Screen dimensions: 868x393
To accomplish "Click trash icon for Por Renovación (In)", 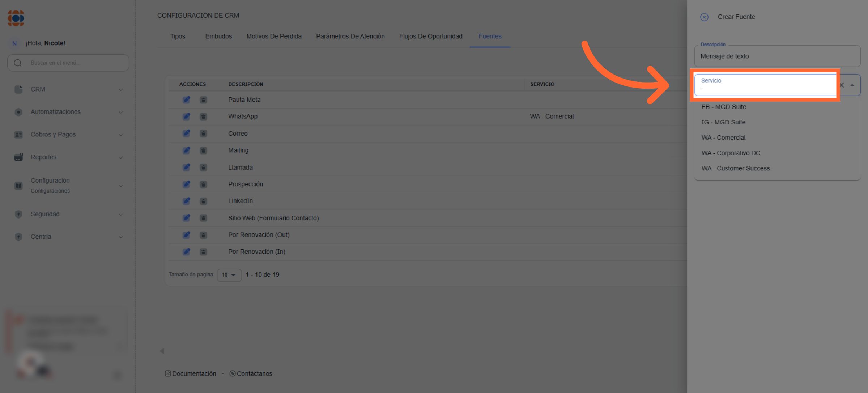I will pyautogui.click(x=203, y=252).
